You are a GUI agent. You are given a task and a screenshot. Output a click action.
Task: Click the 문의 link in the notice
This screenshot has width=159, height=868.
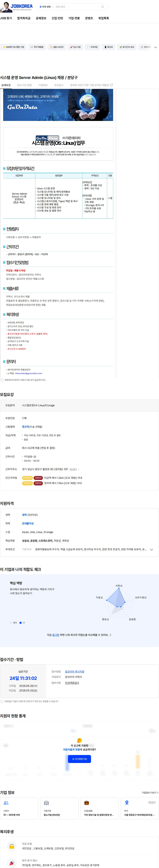pos(36,380)
